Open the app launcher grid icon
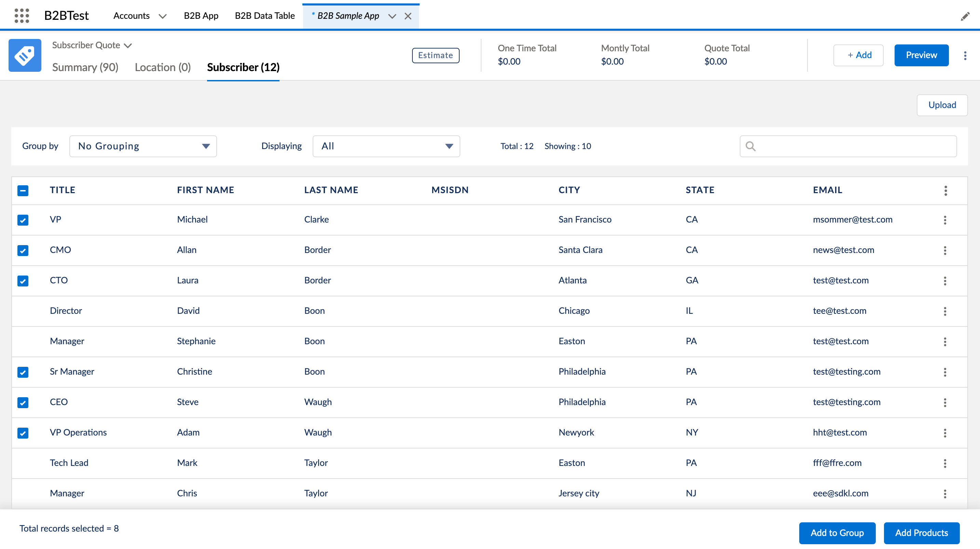This screenshot has width=980, height=549. (x=22, y=16)
